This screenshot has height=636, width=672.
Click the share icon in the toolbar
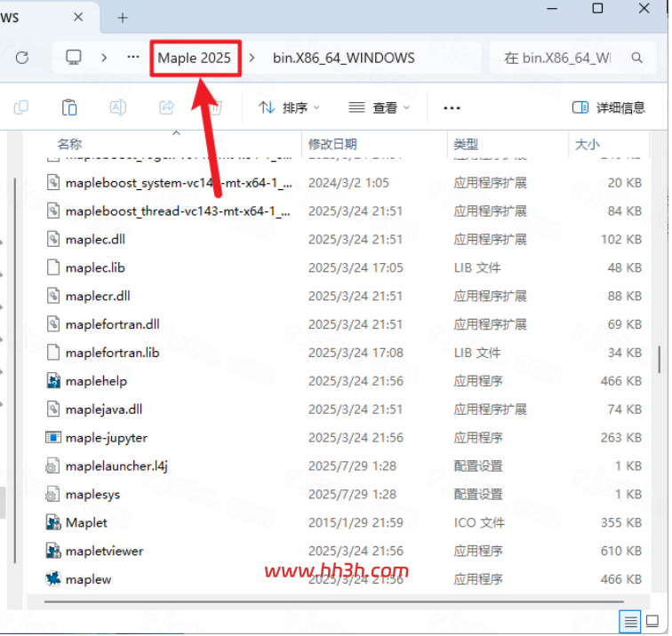[x=167, y=107]
